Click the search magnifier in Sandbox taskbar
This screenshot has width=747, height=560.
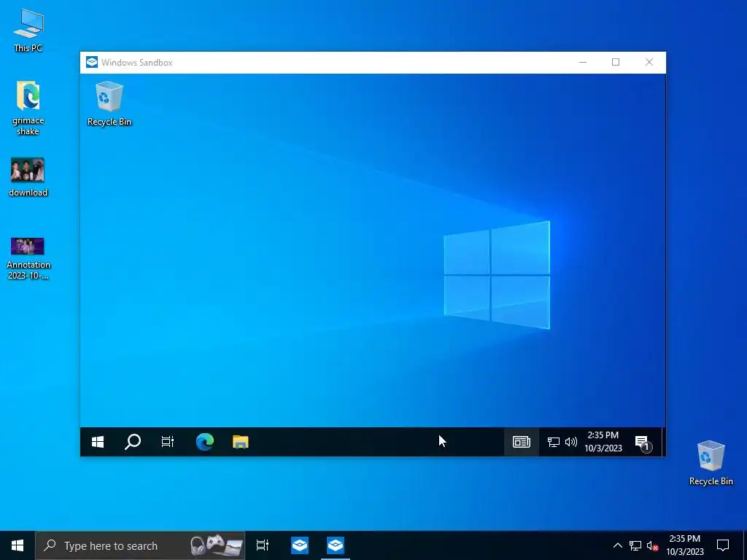click(x=133, y=442)
